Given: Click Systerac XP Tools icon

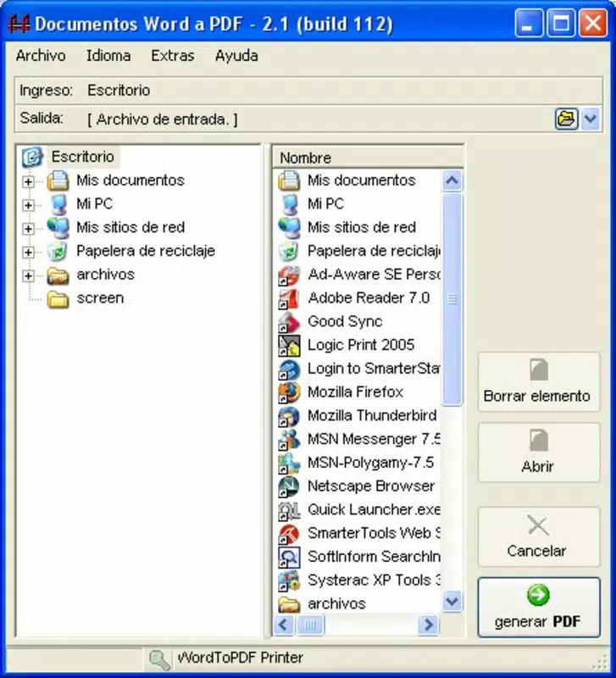Looking at the screenshot, I should pos(289,581).
